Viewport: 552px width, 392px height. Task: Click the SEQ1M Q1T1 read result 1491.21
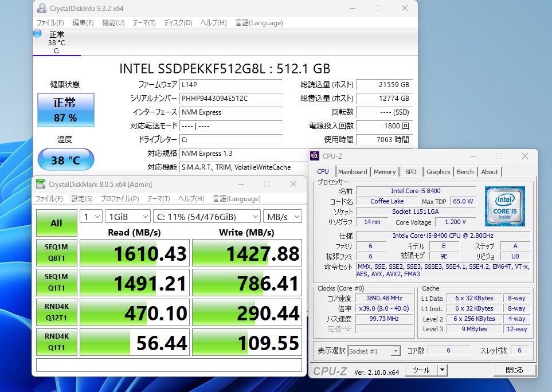135,283
